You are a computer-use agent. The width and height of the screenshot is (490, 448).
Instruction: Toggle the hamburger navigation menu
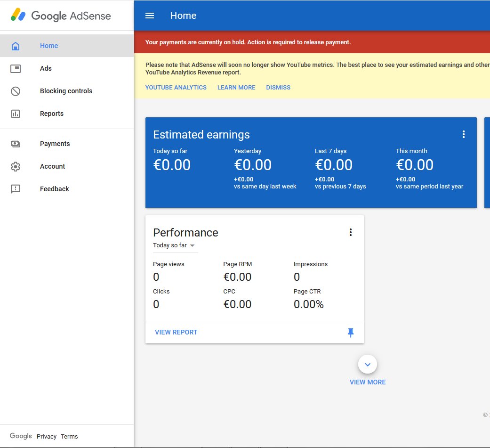tap(150, 16)
